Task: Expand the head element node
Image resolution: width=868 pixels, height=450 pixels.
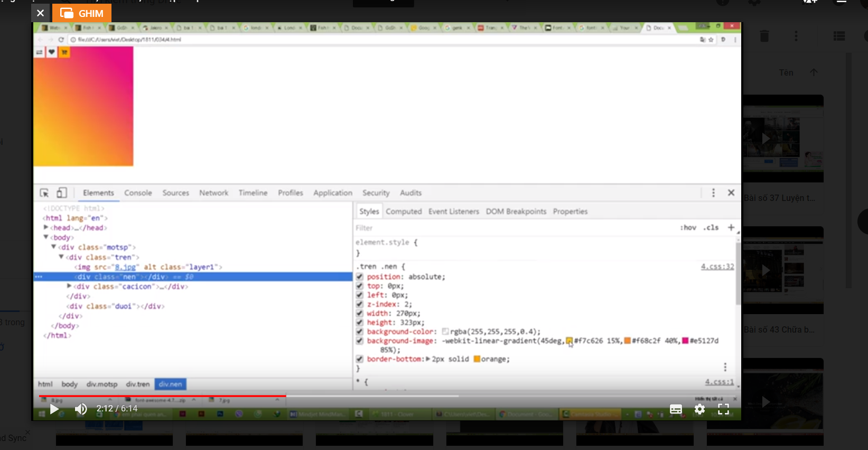Action: pyautogui.click(x=46, y=227)
